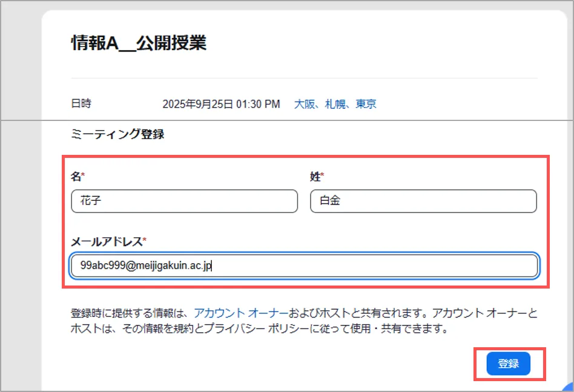Viewport: 574px width, 392px height.
Task: Open the 大阪、札幌、東京 timezone link
Action: tap(335, 104)
